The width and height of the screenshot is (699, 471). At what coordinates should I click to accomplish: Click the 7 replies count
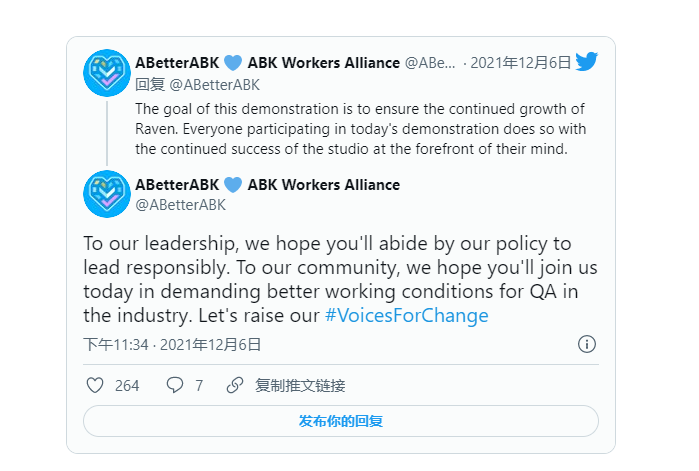pyautogui.click(x=199, y=385)
